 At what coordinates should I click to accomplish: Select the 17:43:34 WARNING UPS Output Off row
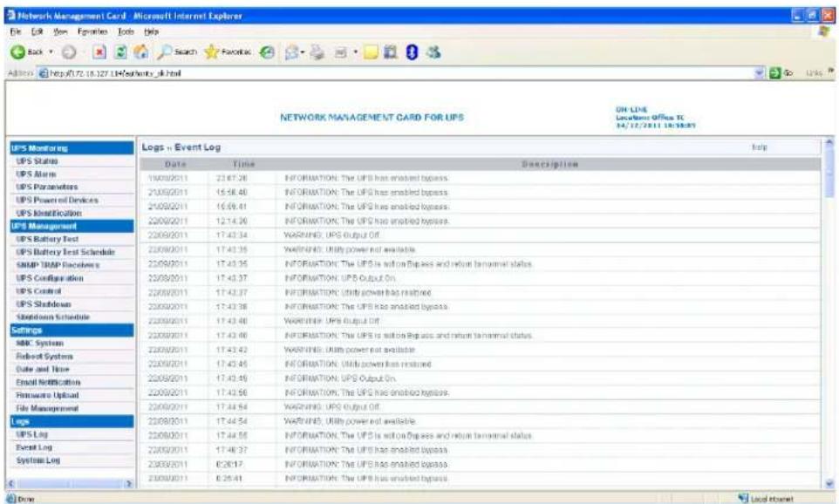480,235
